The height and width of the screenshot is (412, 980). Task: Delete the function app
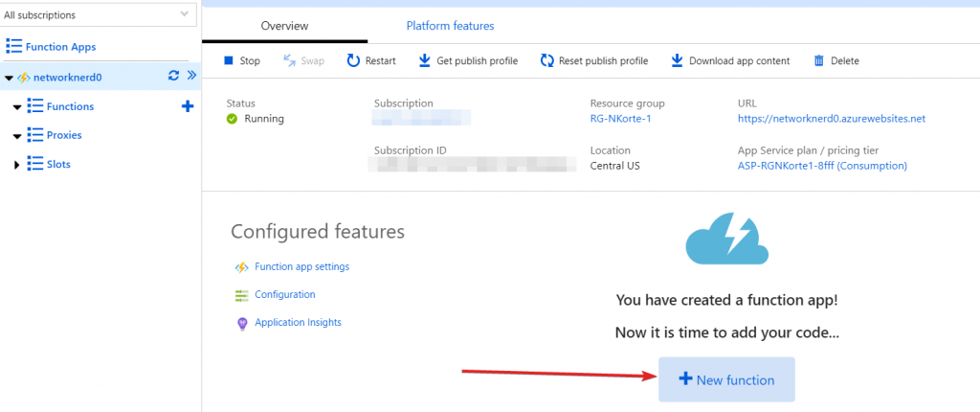(836, 60)
